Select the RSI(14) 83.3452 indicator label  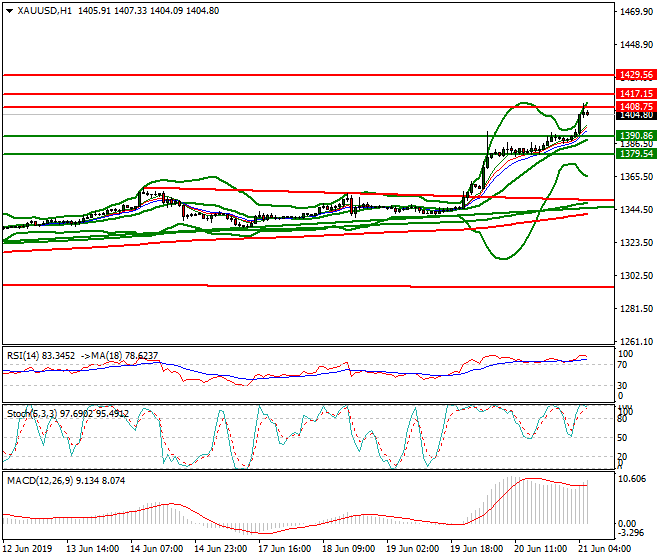[x=41, y=356]
